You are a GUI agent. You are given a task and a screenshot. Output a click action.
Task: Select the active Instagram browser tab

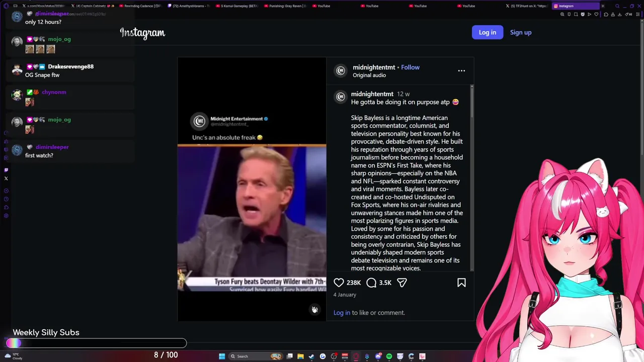click(x=576, y=6)
